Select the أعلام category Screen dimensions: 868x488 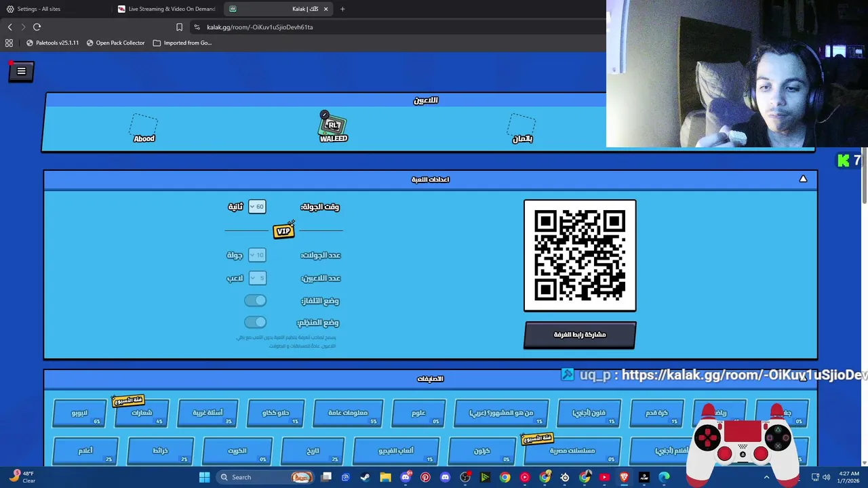(85, 451)
